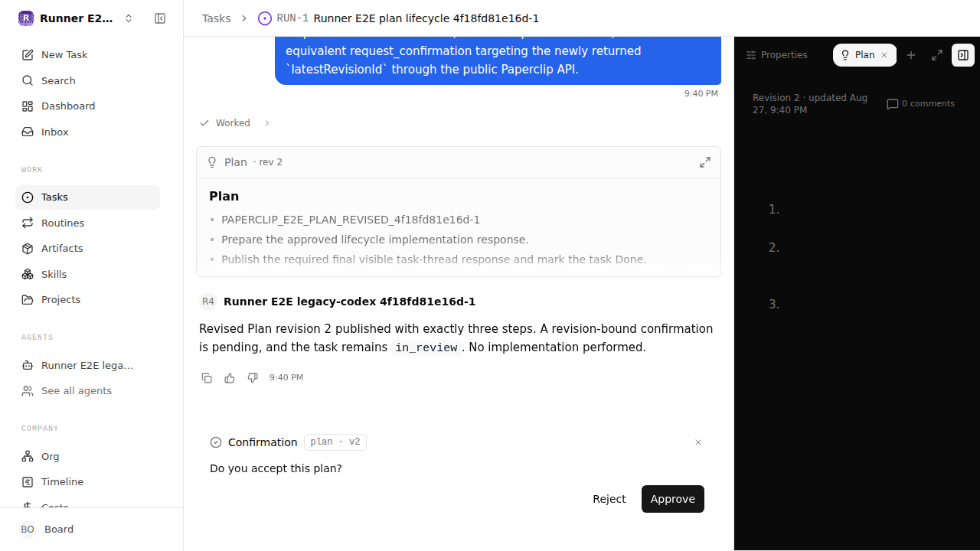Copy the agent message

pyautogui.click(x=207, y=378)
